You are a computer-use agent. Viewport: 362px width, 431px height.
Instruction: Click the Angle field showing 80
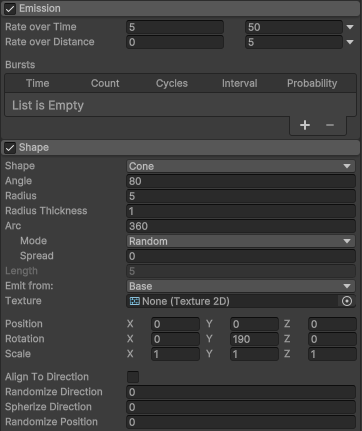click(241, 181)
